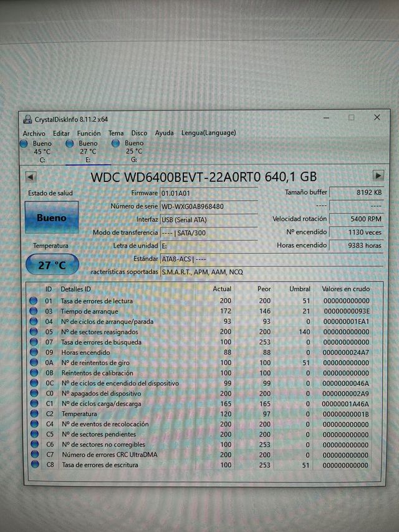Select raw value 0000000024A7
This screenshot has height=532, width=399.
point(346,352)
